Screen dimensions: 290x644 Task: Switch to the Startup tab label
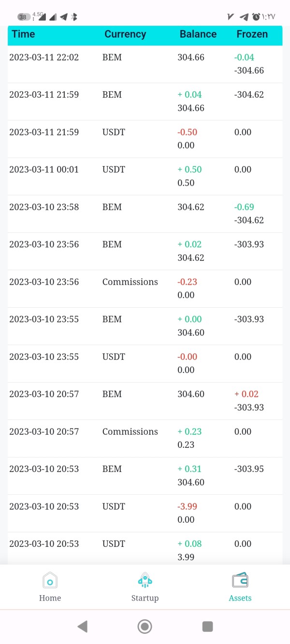coord(145,598)
